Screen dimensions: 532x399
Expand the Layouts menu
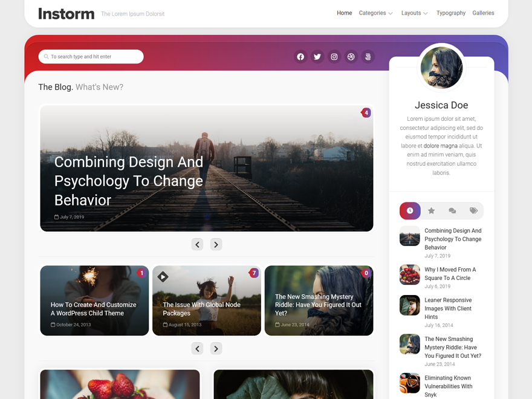point(411,13)
